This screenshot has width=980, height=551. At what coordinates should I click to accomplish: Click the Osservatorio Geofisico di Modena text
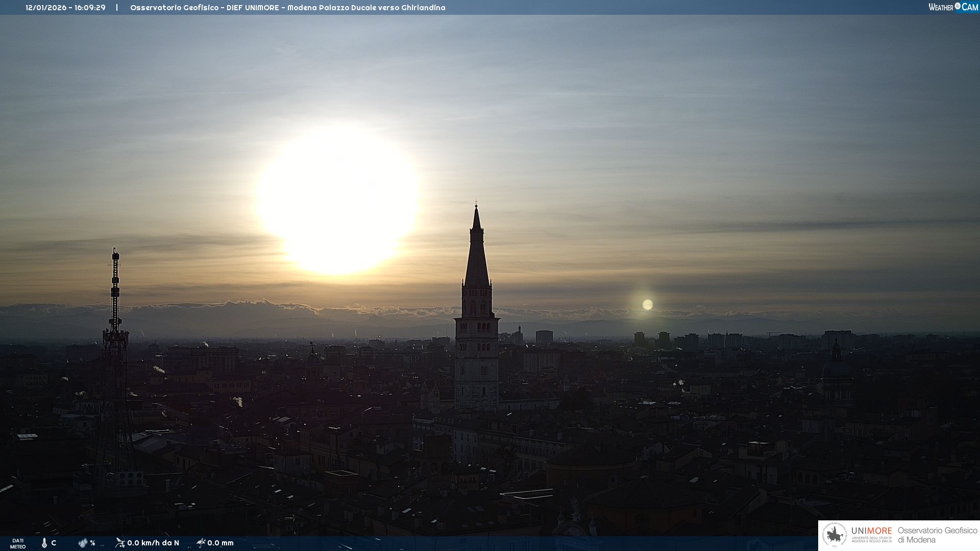(x=937, y=535)
